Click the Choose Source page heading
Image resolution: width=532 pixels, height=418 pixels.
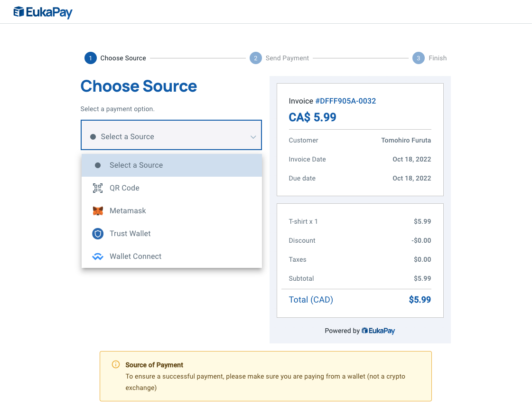(139, 86)
